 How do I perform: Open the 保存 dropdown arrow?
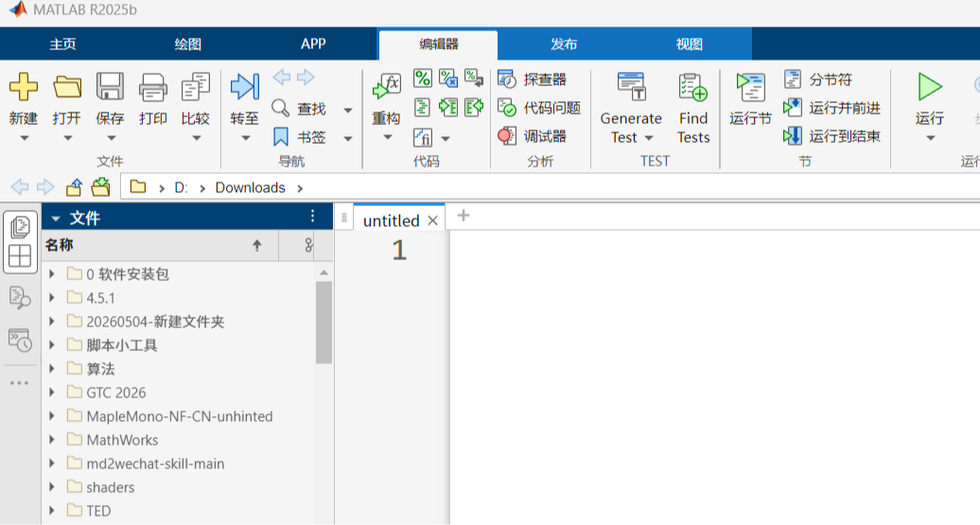(x=110, y=138)
